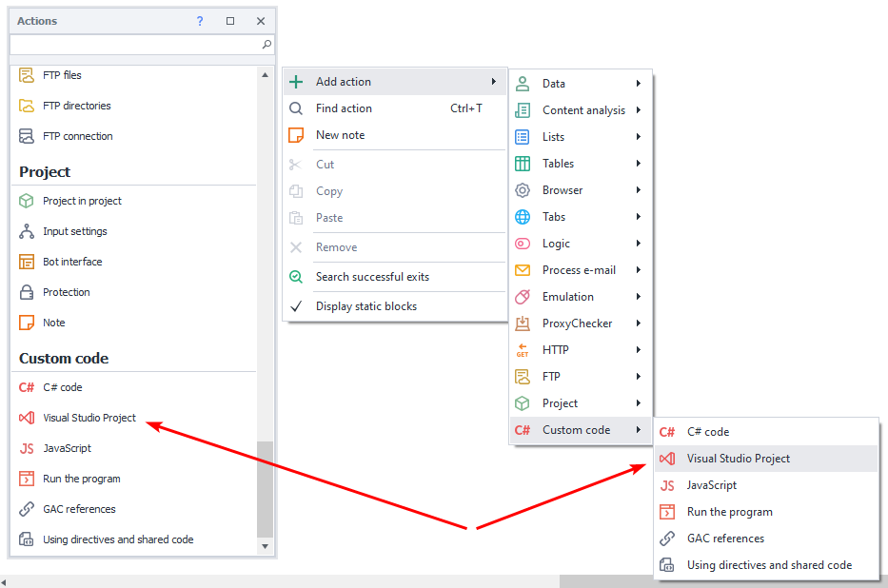Select the Project in project cube icon
The height and width of the screenshot is (588, 888).
[27, 201]
